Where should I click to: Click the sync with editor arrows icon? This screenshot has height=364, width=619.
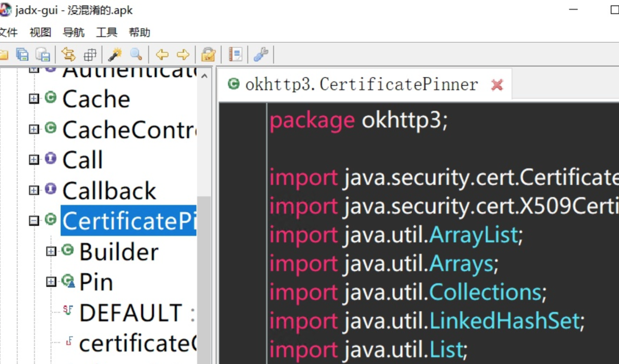69,54
